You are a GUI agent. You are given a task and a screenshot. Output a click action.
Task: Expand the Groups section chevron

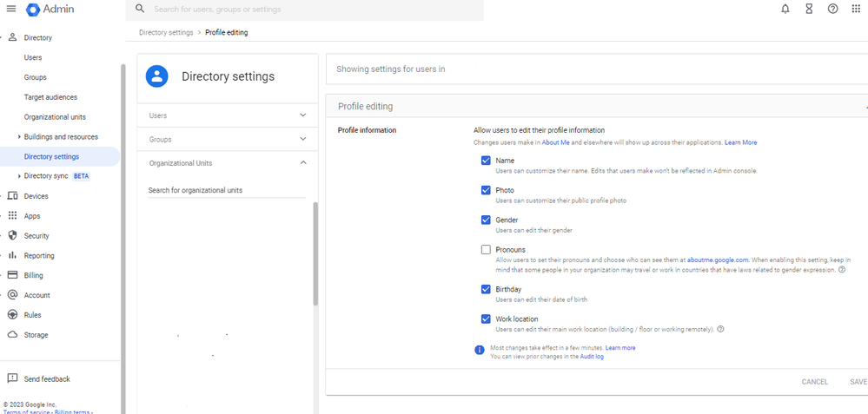[x=303, y=139]
